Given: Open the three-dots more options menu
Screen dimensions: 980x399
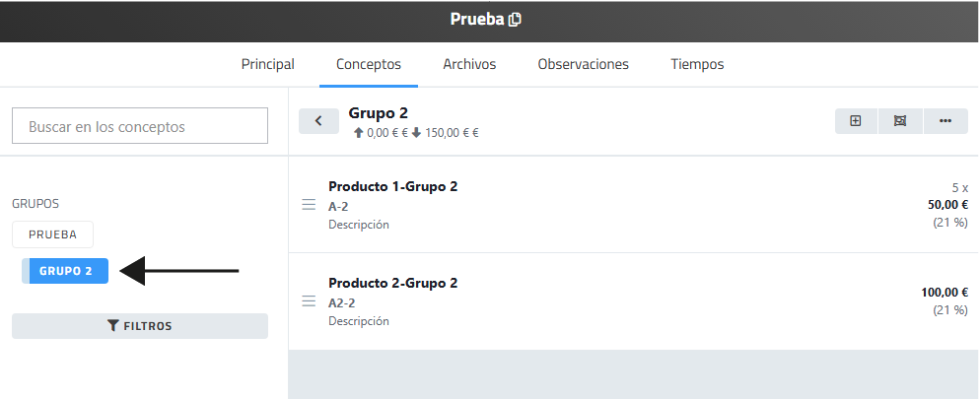Looking at the screenshot, I should click(x=945, y=121).
